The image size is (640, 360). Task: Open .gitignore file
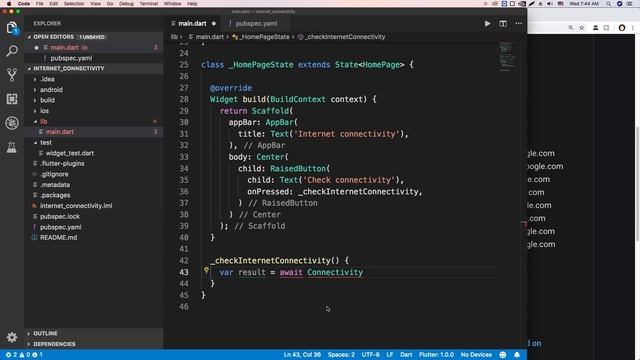[54, 174]
